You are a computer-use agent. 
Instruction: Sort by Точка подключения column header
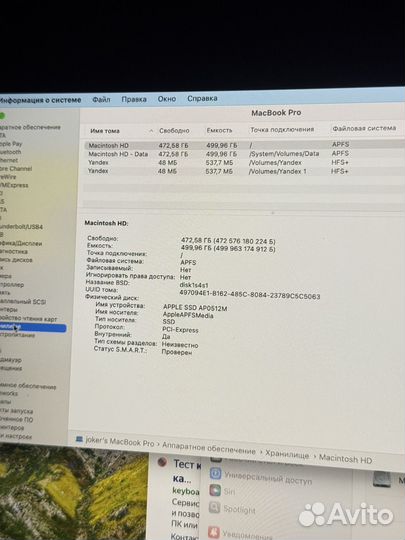coord(282,129)
